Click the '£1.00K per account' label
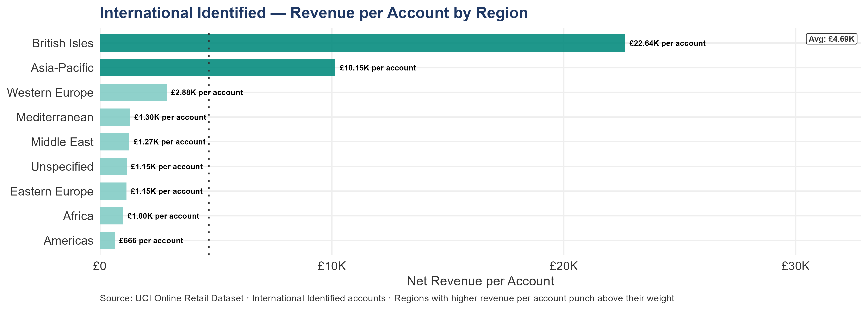 (163, 216)
